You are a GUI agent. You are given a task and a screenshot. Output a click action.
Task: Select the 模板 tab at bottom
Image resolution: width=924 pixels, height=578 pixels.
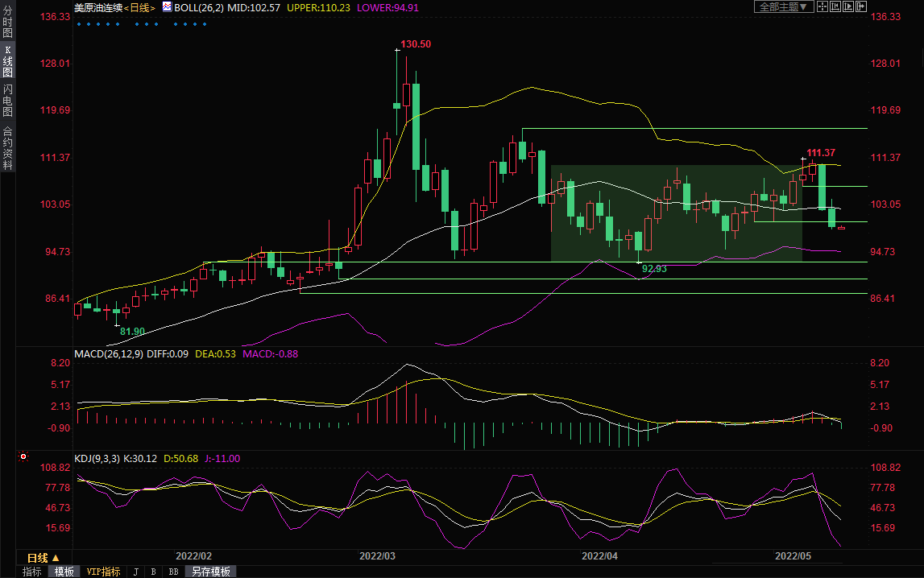click(64, 572)
